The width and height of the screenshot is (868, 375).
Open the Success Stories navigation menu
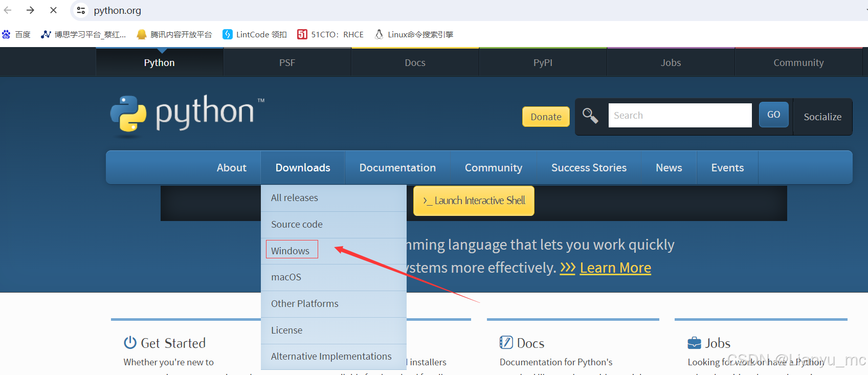[x=589, y=168]
